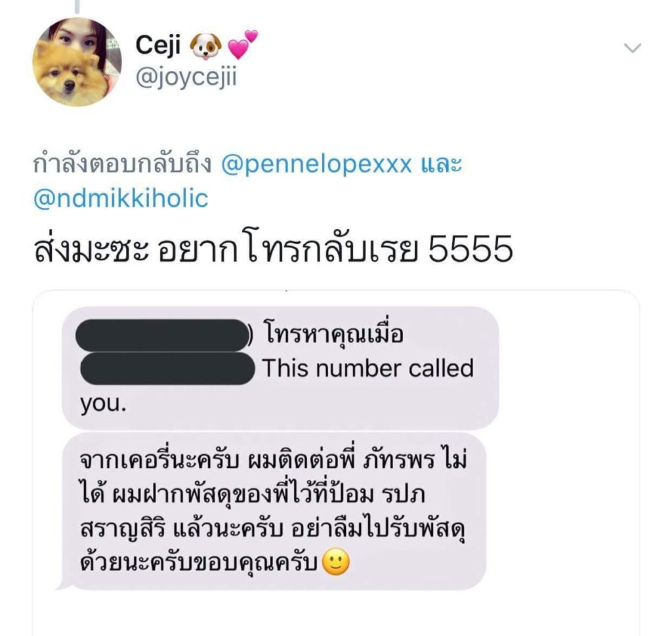Viewport: 672px width, 636px height.
Task: Select the tweet text ending with 5555
Action: pyautogui.click(x=273, y=249)
